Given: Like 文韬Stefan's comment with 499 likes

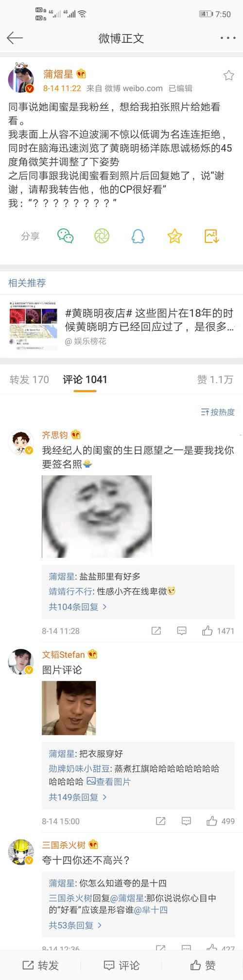Looking at the screenshot, I should pos(220,821).
